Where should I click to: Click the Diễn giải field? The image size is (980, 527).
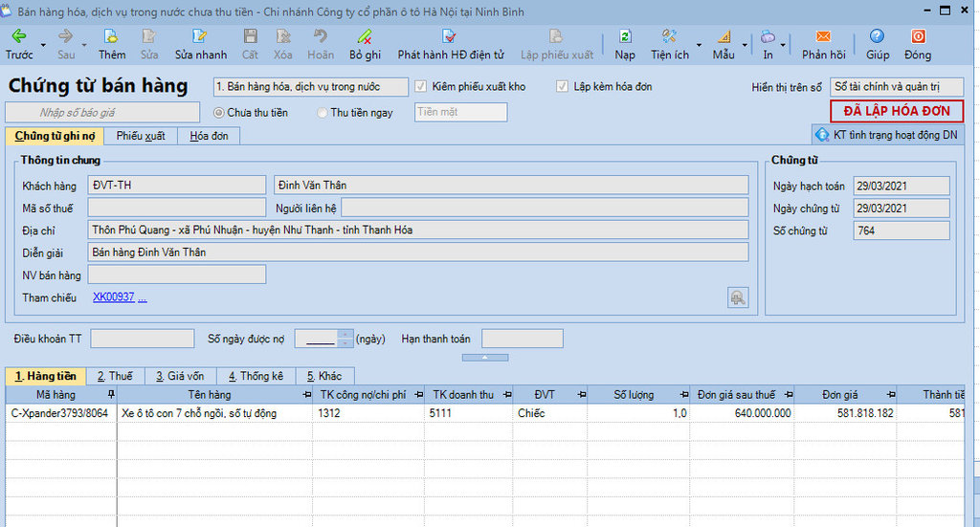coord(418,253)
